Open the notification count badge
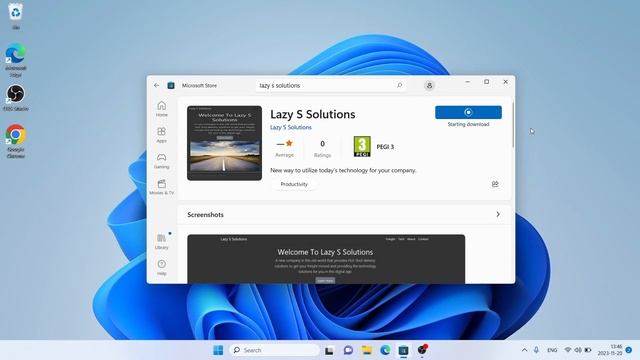 click(629, 350)
